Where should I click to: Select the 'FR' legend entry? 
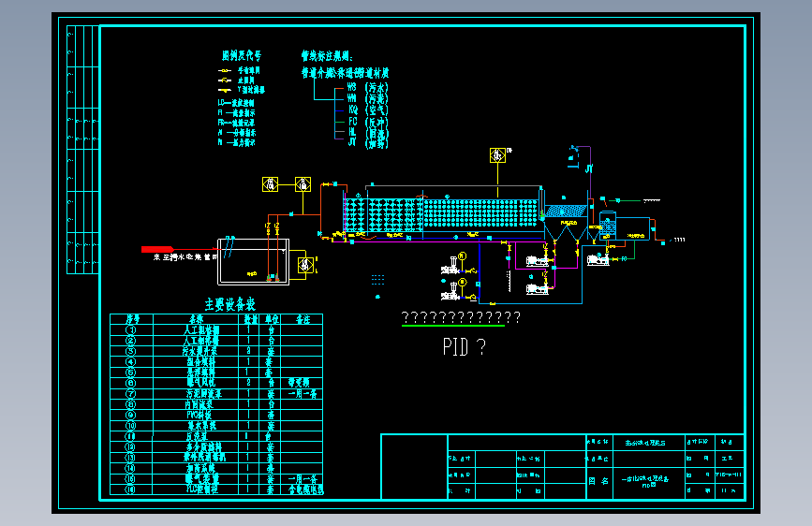pos(236,123)
